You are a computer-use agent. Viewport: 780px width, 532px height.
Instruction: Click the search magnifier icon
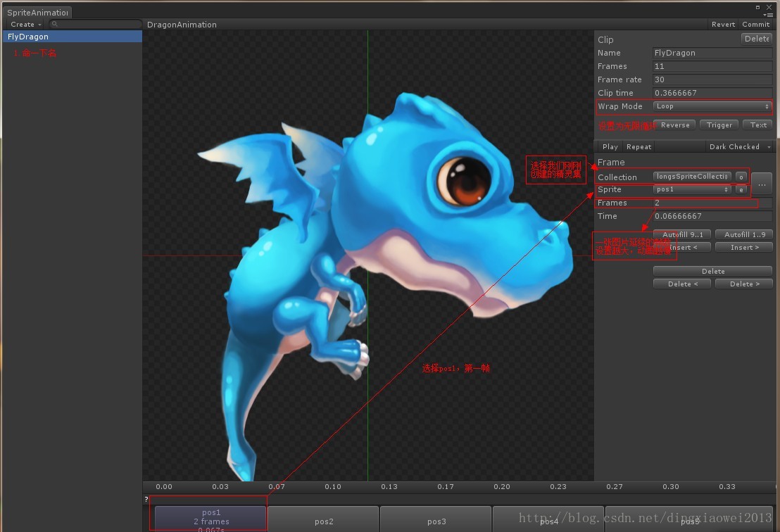tap(54, 24)
